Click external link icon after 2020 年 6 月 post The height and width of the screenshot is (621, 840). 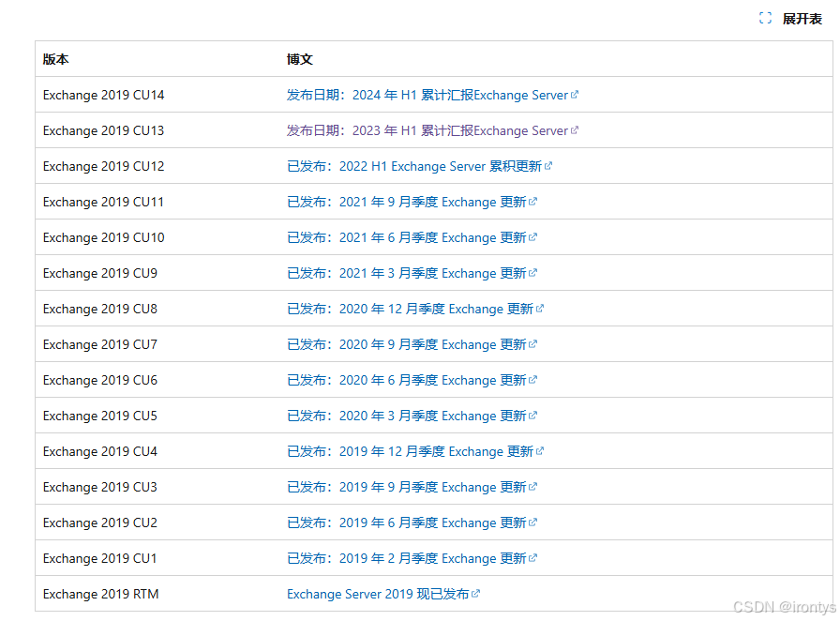tap(532, 380)
